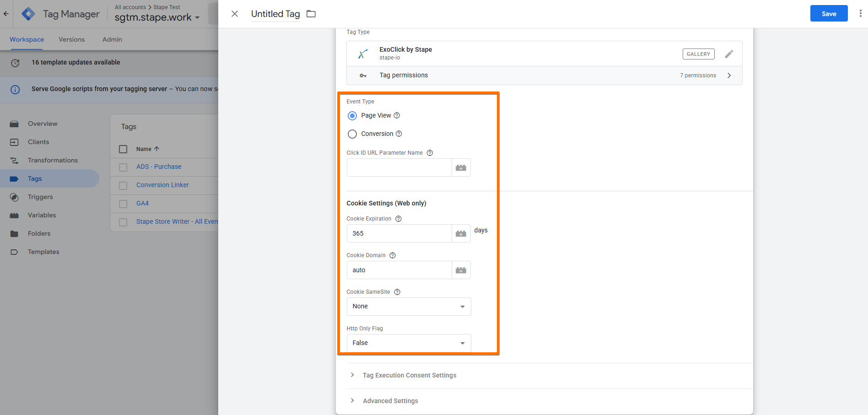Click the Folders sidebar icon

(14, 234)
